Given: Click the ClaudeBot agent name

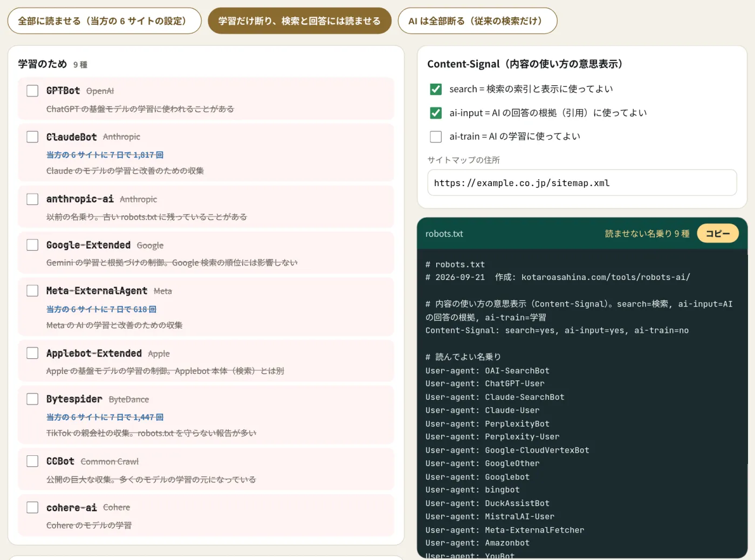Looking at the screenshot, I should [71, 137].
